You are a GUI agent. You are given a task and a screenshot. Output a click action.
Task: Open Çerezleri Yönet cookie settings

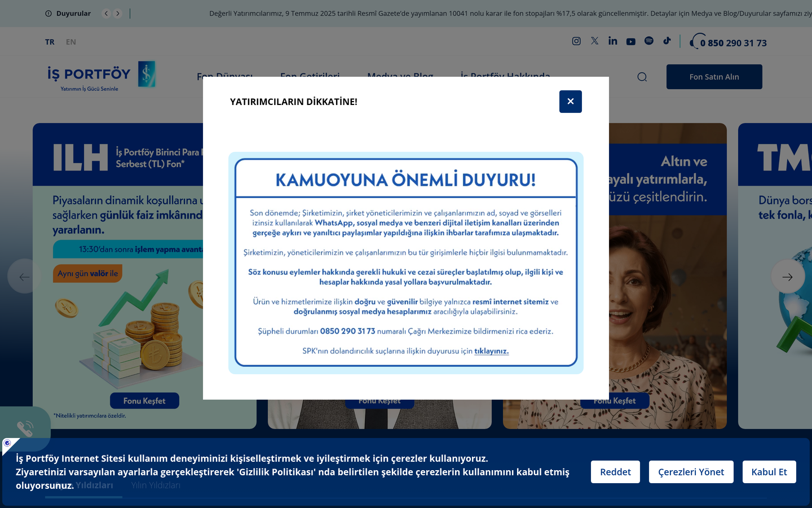(691, 472)
